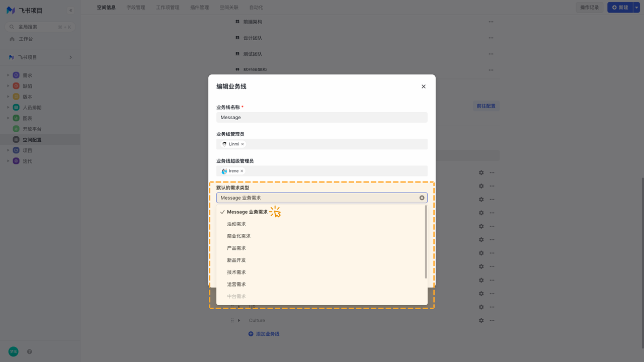
Task: Clear the 默认的需求类型 selection
Action: [x=422, y=198]
